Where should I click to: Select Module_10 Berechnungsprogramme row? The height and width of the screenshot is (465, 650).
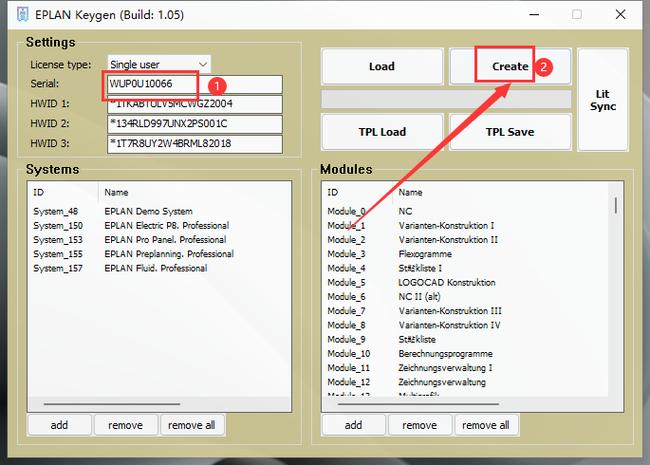(465, 354)
